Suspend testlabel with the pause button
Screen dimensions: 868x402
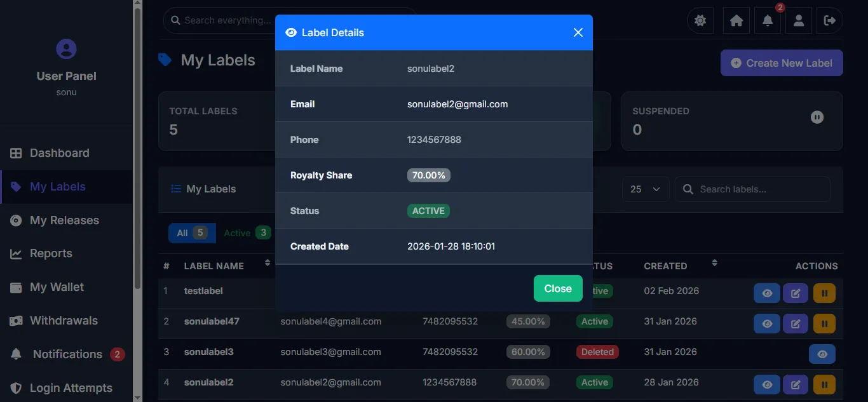824,293
